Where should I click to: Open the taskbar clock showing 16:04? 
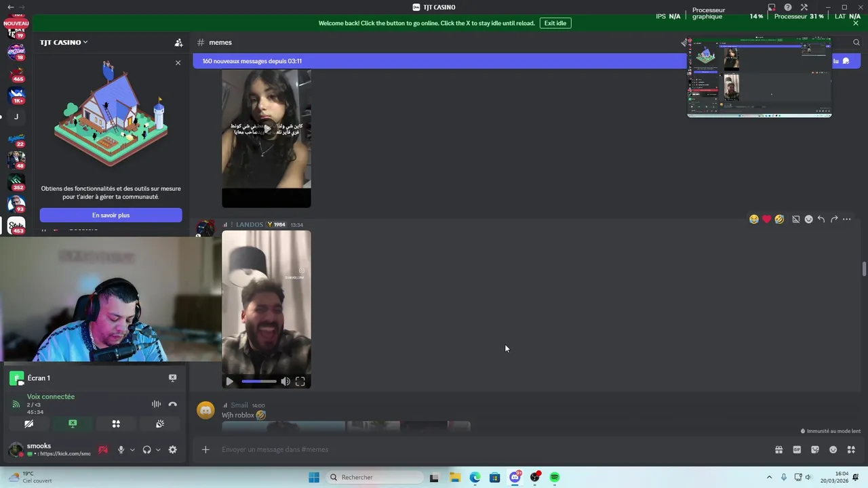(x=834, y=477)
